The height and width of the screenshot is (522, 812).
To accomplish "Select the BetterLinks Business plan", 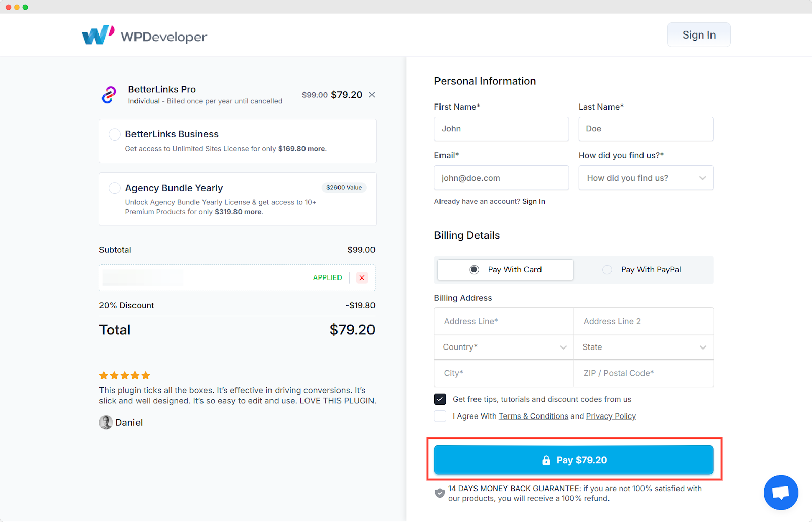I will coord(115,134).
